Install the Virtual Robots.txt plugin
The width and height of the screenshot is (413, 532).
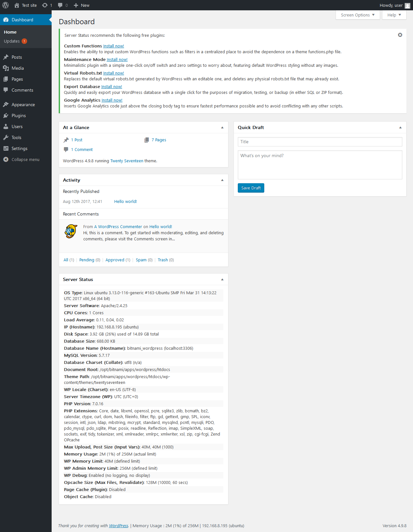[114, 73]
